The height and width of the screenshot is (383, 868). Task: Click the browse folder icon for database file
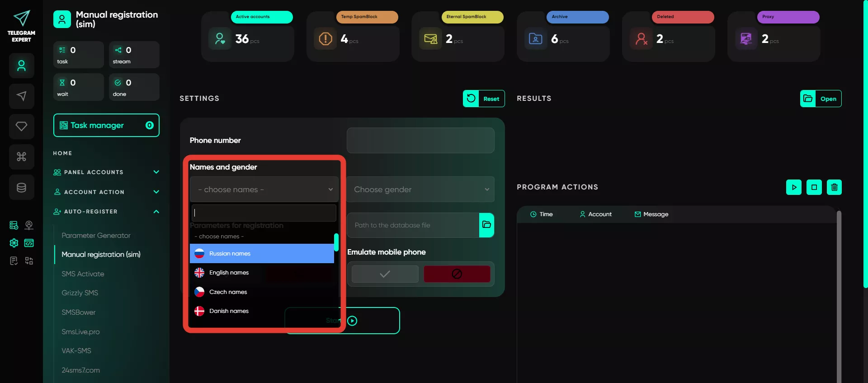pos(486,225)
